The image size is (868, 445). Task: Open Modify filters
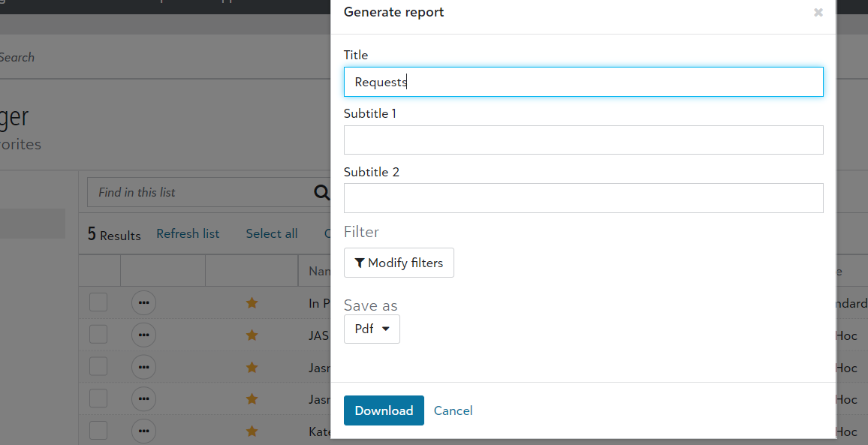tap(399, 263)
